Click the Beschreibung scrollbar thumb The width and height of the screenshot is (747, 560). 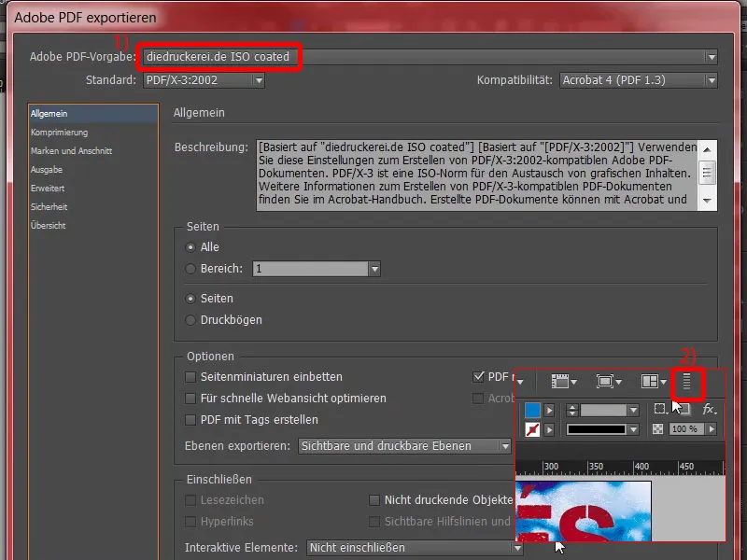pos(708,172)
